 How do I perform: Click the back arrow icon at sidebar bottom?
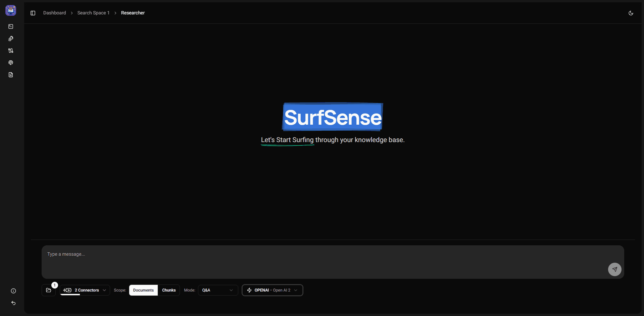click(13, 303)
